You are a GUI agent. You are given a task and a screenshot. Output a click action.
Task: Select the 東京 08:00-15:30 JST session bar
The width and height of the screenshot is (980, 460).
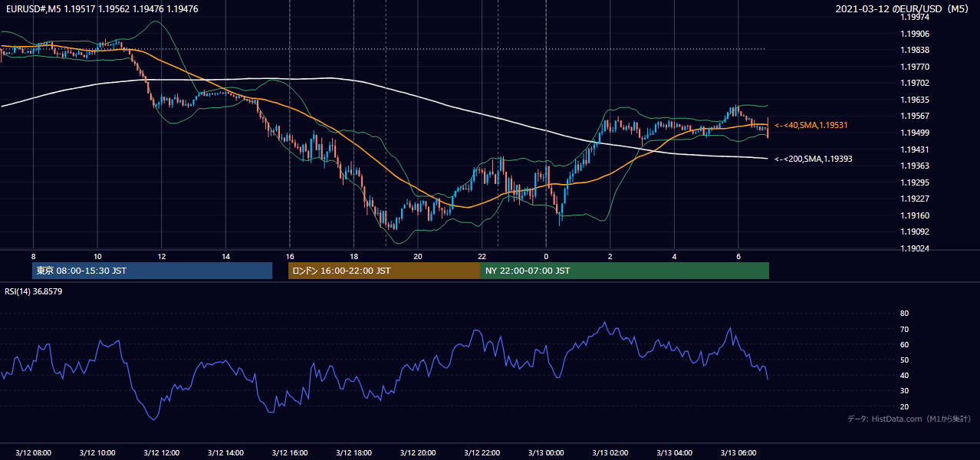click(x=152, y=271)
